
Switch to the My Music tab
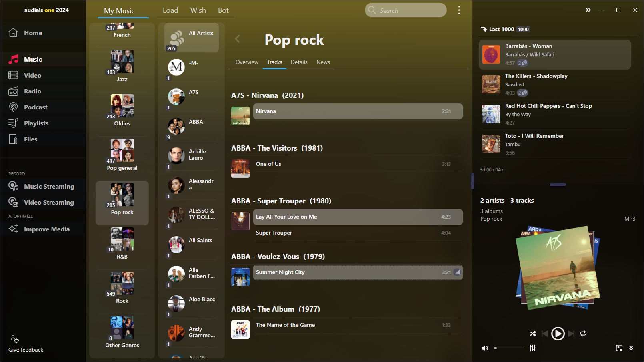point(119,10)
